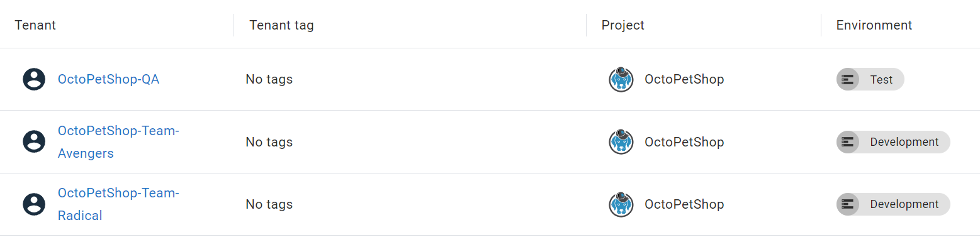The width and height of the screenshot is (980, 242).
Task: Click the OctoPetShop project name in QA row
Action: (684, 79)
